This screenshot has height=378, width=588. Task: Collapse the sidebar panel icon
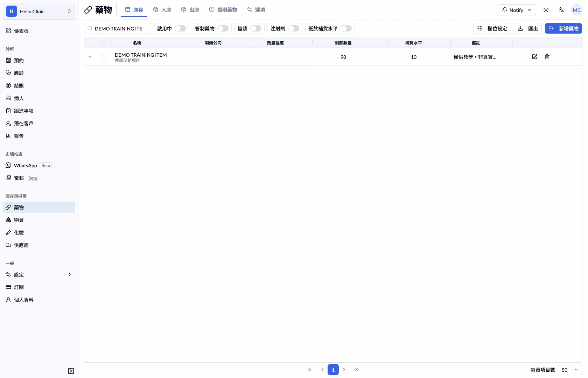tap(71, 371)
